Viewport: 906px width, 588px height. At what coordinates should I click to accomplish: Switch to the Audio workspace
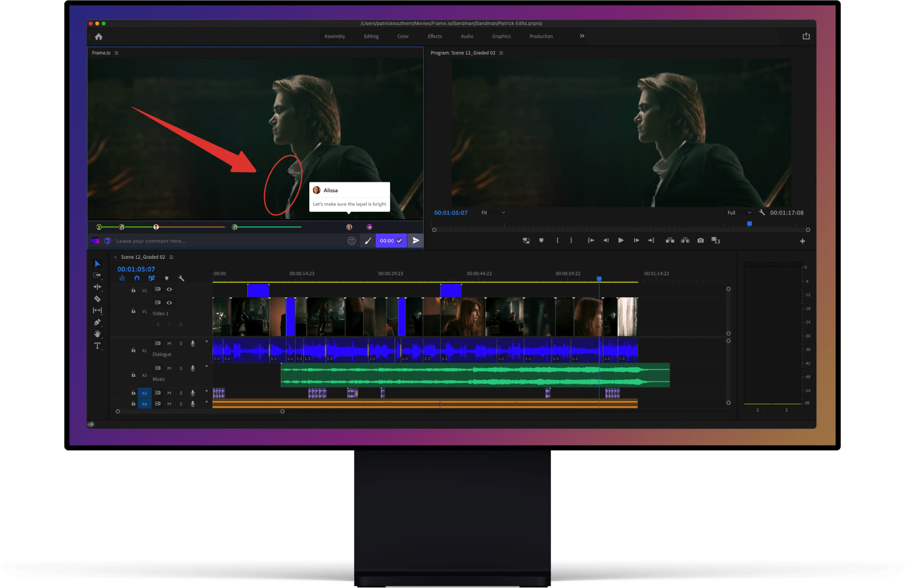tap(467, 37)
